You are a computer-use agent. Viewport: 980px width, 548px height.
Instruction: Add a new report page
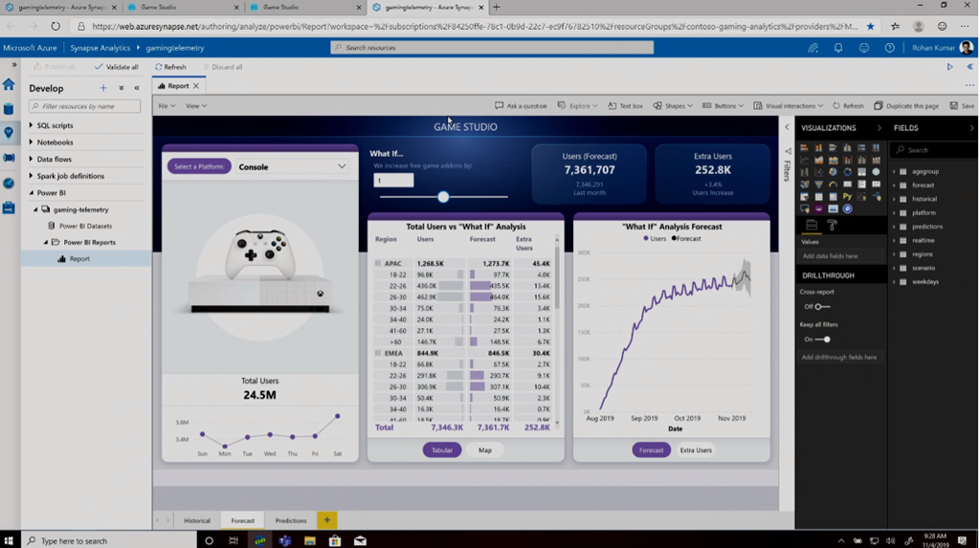tap(327, 520)
